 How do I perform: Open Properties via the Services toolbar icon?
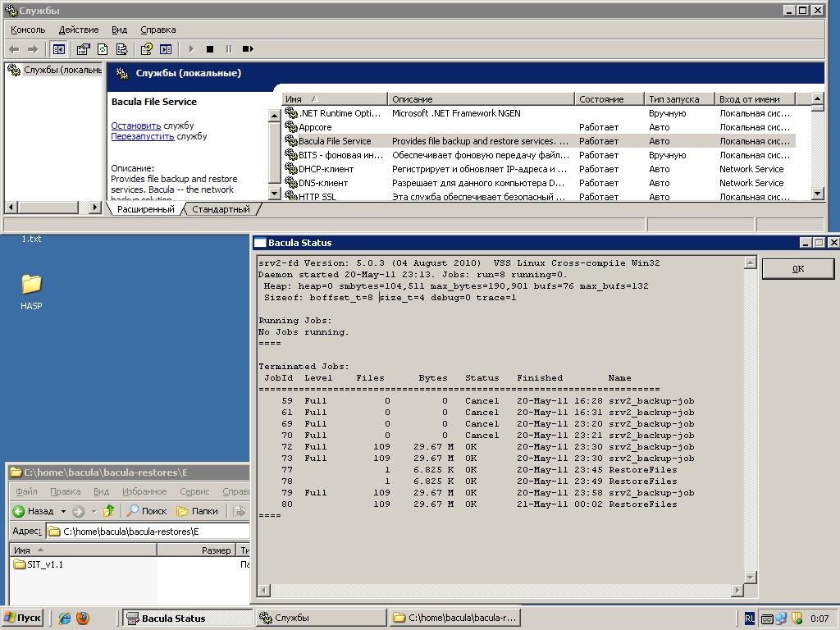coord(84,49)
